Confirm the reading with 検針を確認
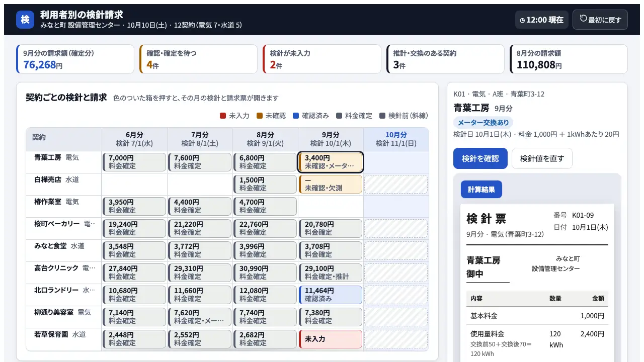 pyautogui.click(x=480, y=158)
